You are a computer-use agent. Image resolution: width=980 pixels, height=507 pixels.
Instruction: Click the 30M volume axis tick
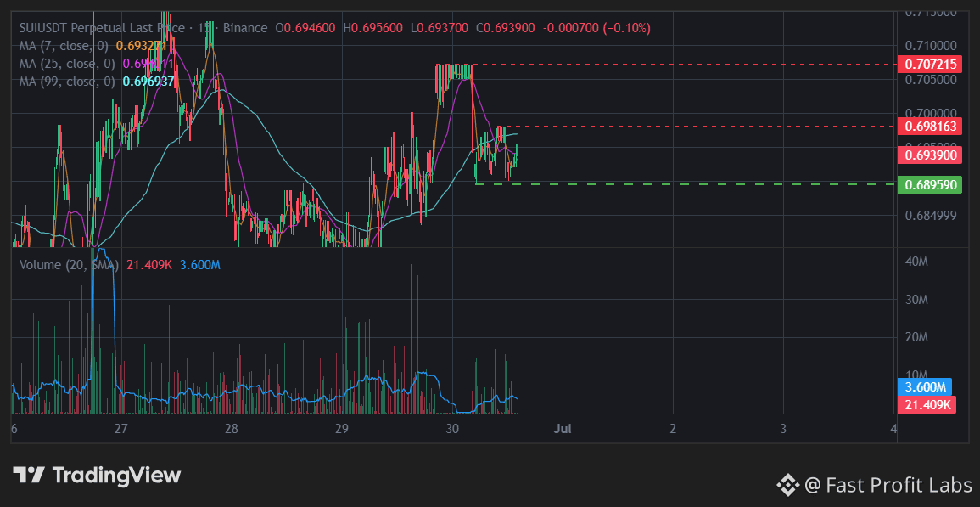916,300
